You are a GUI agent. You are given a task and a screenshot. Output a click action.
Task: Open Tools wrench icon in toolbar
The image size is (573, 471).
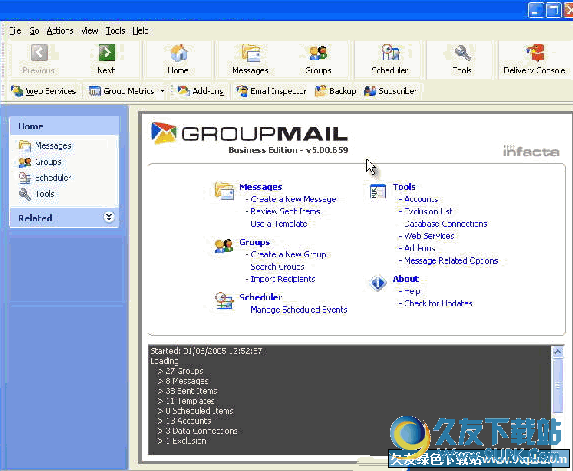[462, 53]
